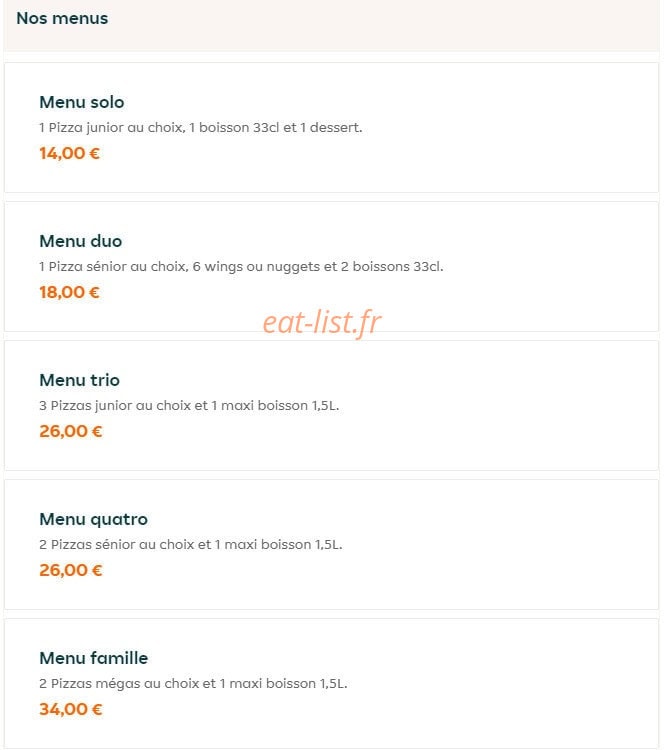The image size is (665, 750).
Task: Click the Nos menus section header
Action: click(62, 18)
